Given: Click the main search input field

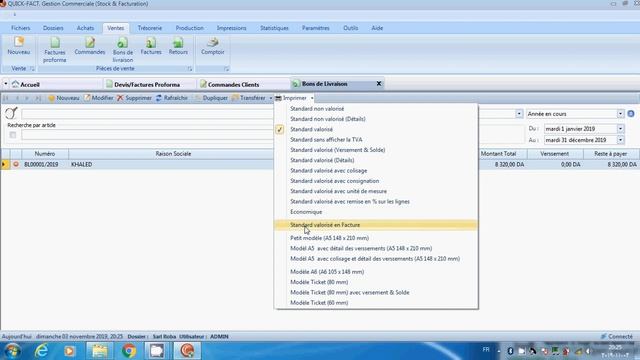Looking at the screenshot, I should click(148, 114).
